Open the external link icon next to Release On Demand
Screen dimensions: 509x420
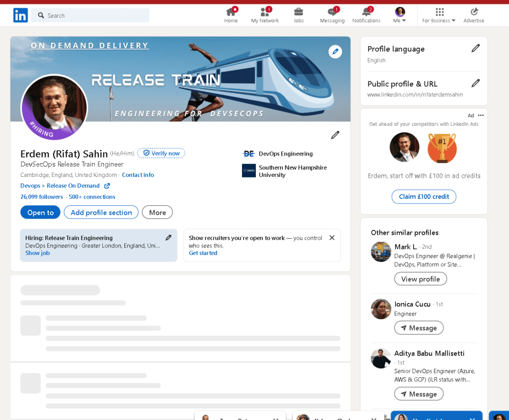tap(107, 186)
